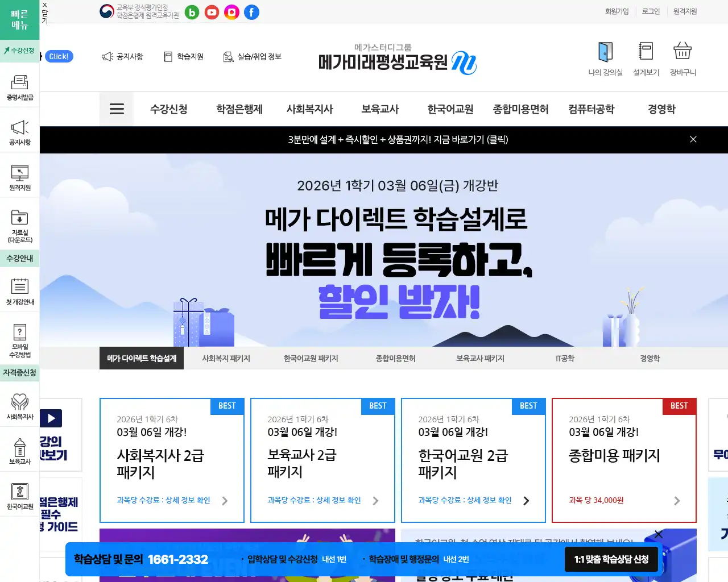Open the hamburger menu in navigation bar
The height and width of the screenshot is (582, 728).
[117, 109]
